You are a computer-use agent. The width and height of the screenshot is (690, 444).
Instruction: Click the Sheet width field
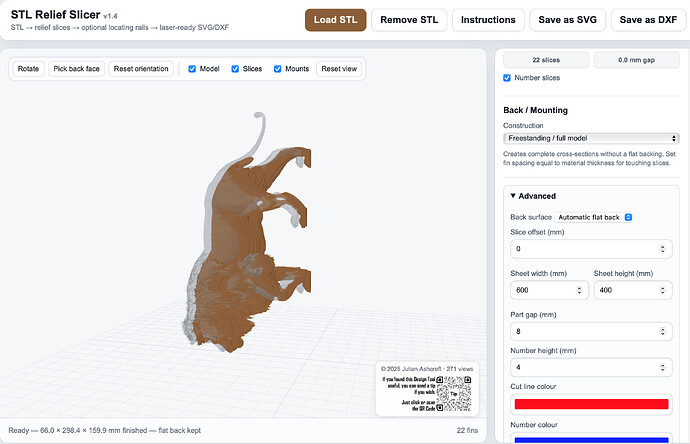549,290
